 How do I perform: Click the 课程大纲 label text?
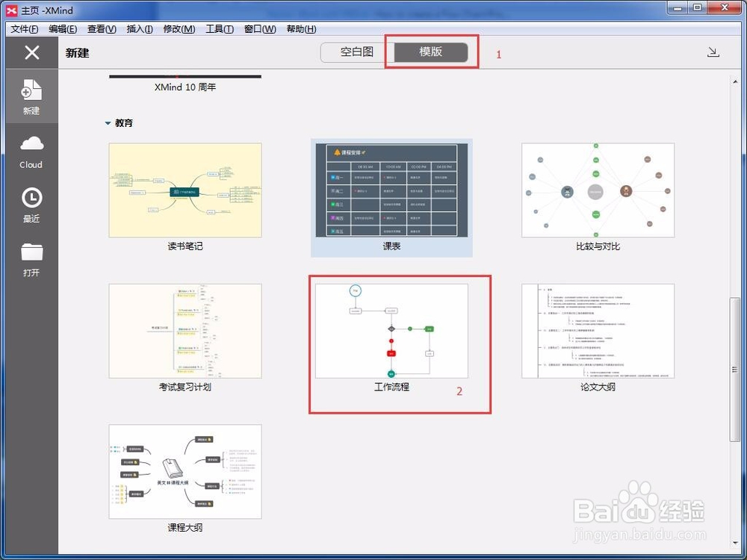[x=185, y=528]
